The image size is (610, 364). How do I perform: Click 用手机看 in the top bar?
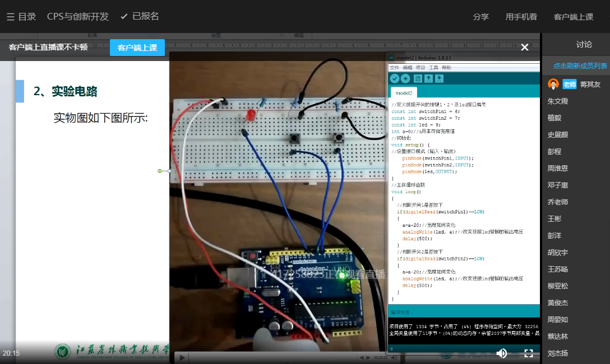[x=521, y=17]
